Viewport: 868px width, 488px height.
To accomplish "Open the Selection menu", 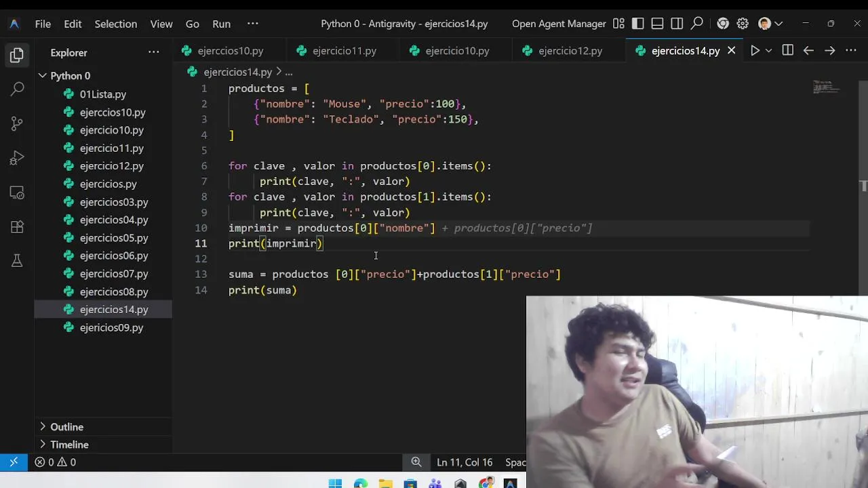I will coord(116,24).
